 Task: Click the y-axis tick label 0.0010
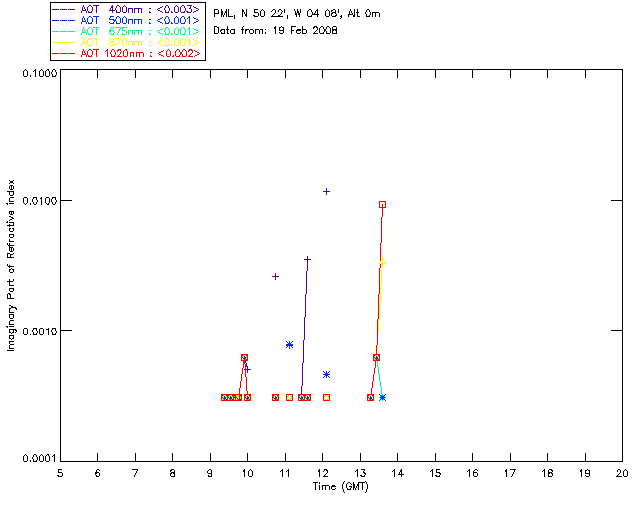39,331
